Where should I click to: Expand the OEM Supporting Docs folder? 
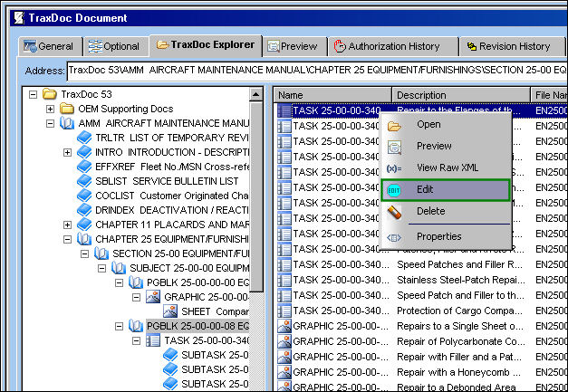click(51, 109)
